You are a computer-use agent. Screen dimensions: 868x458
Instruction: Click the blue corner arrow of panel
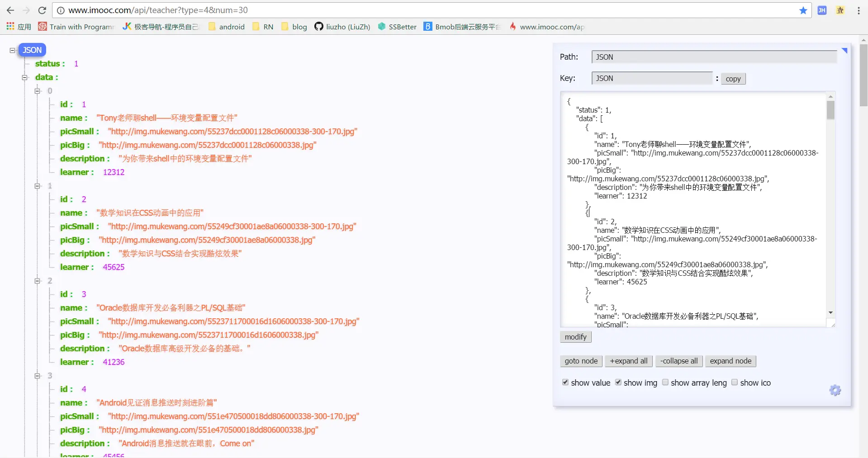844,50
